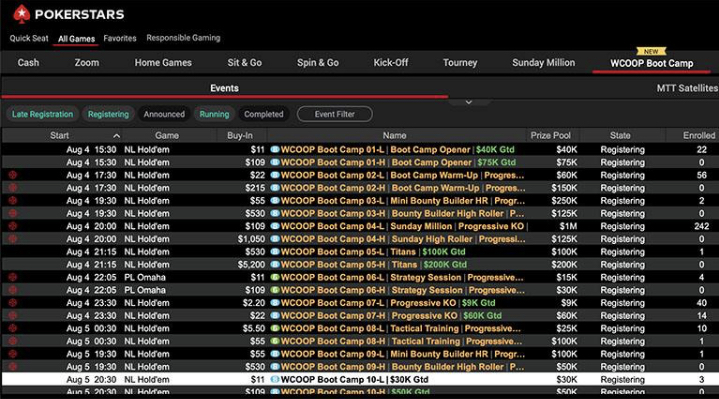Image resolution: width=719 pixels, height=399 pixels.
Task: Sort by the State column header
Action: pyautogui.click(x=620, y=136)
